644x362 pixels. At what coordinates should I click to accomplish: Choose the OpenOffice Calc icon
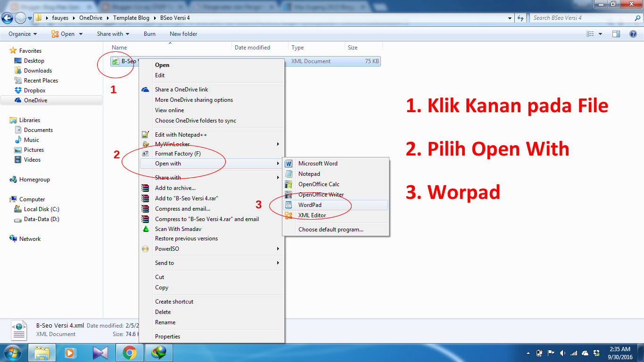click(x=289, y=184)
